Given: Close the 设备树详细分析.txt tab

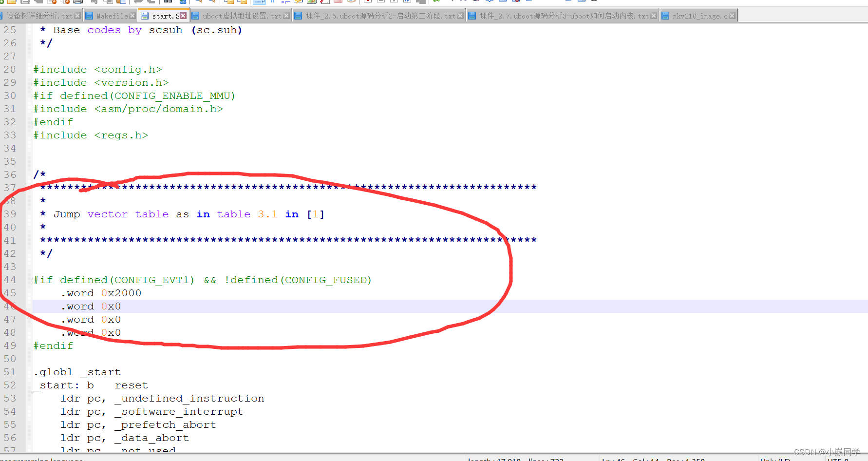Looking at the screenshot, I should click(x=77, y=16).
